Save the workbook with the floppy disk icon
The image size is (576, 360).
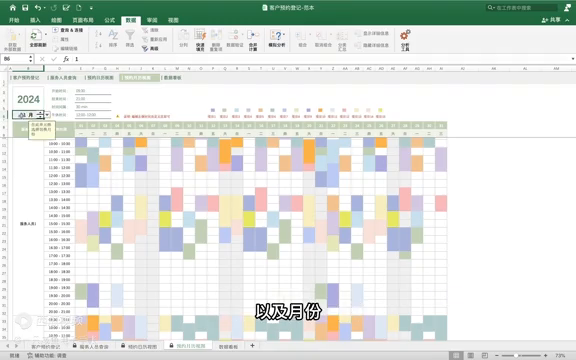tap(25, 7)
